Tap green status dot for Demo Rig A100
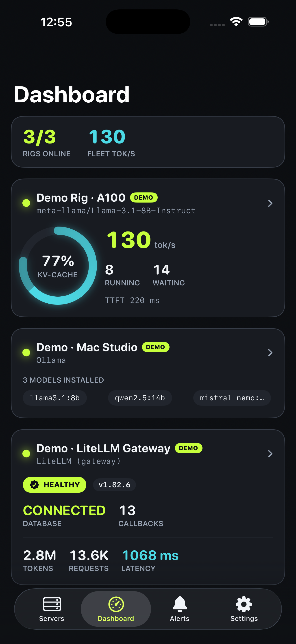Viewport: 296px width, 644px height. click(x=26, y=203)
